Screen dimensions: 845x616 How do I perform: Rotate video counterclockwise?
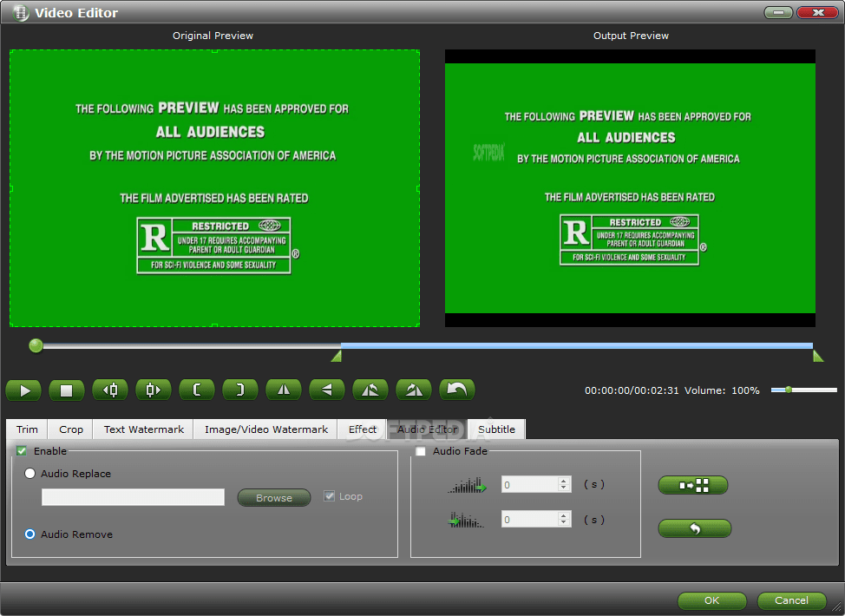click(x=370, y=390)
